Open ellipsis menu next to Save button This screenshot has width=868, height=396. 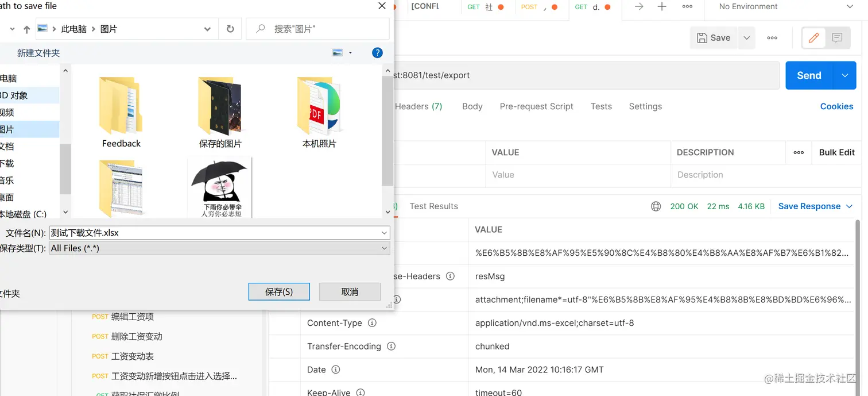(x=772, y=38)
